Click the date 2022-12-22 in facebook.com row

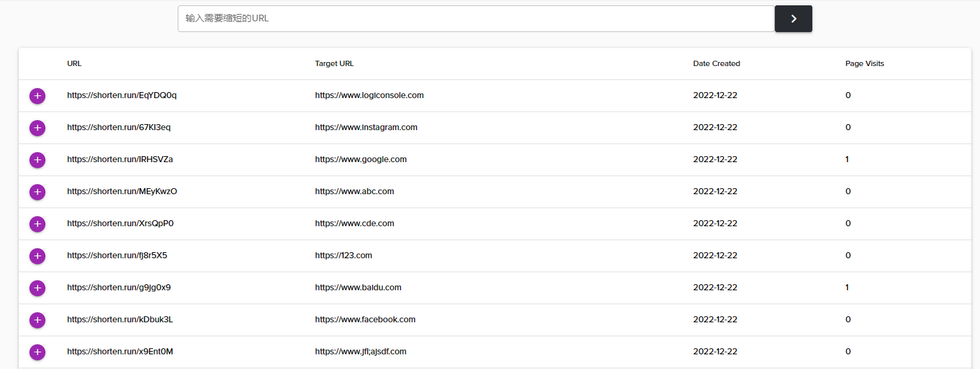pos(715,320)
